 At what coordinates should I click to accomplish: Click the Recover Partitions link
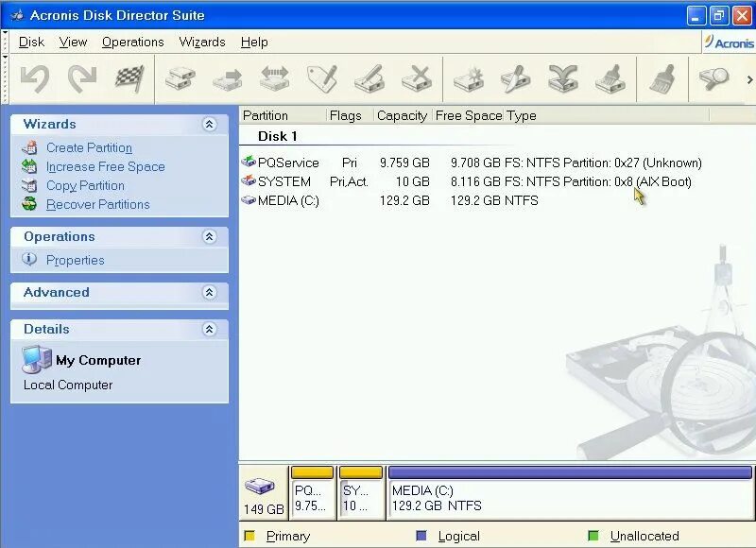point(98,204)
